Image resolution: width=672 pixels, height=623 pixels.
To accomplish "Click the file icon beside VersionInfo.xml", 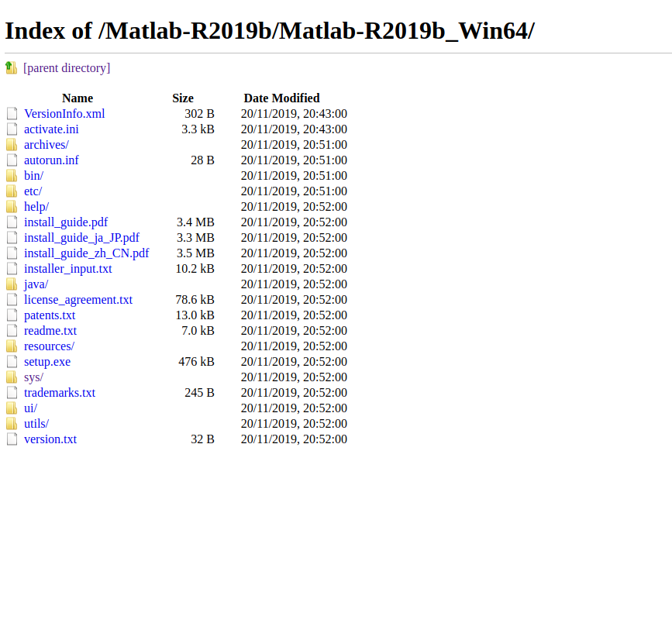I will 12,114.
